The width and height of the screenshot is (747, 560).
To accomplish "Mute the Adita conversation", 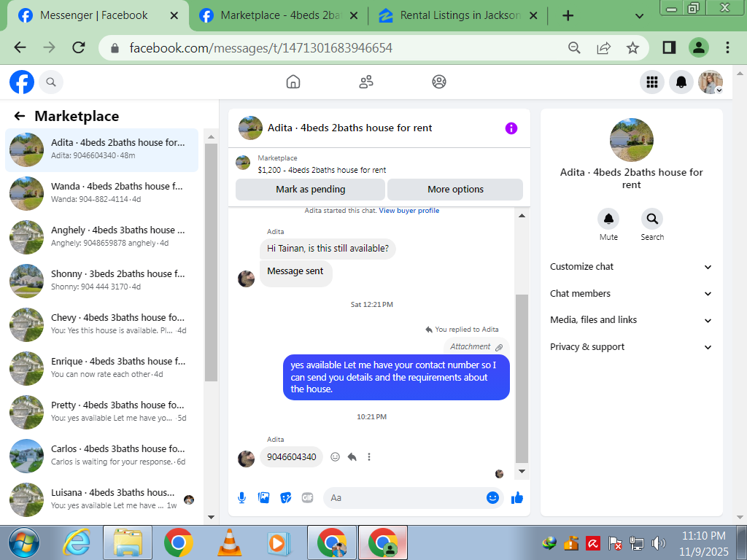I will coord(608,219).
